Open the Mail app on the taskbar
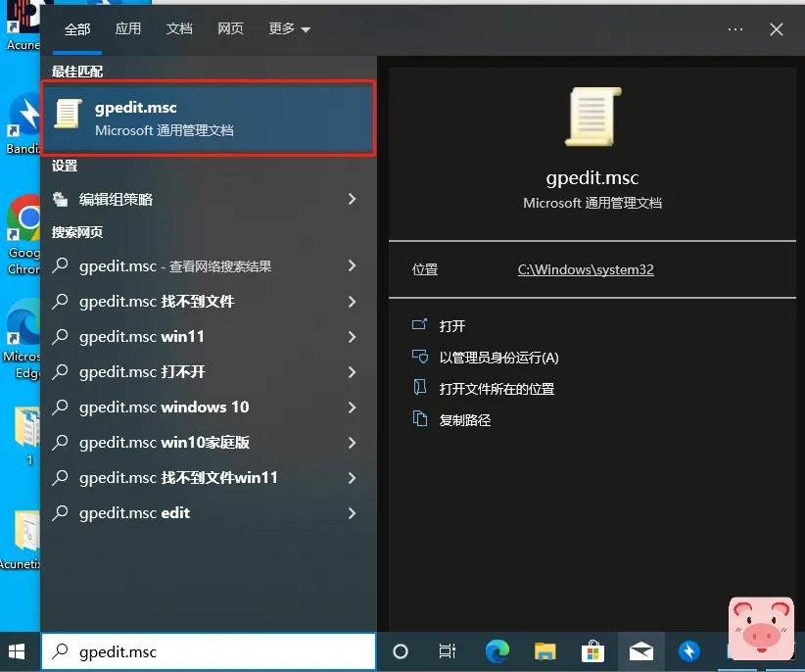 (641, 652)
